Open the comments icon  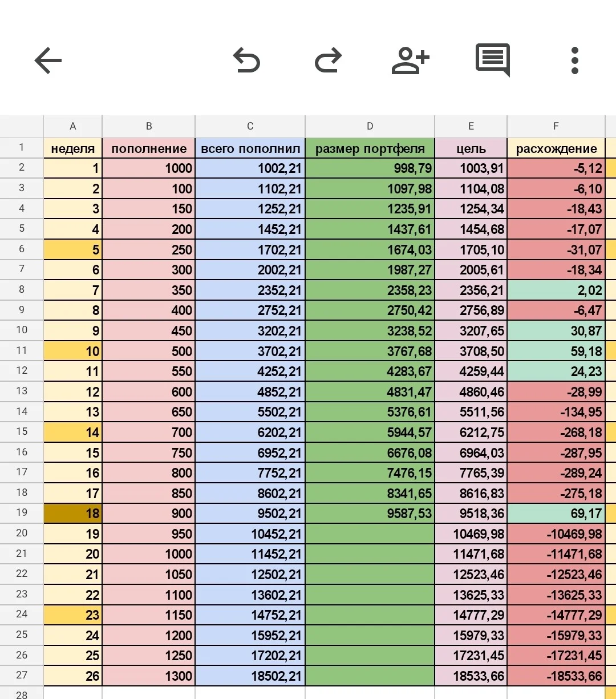[493, 60]
